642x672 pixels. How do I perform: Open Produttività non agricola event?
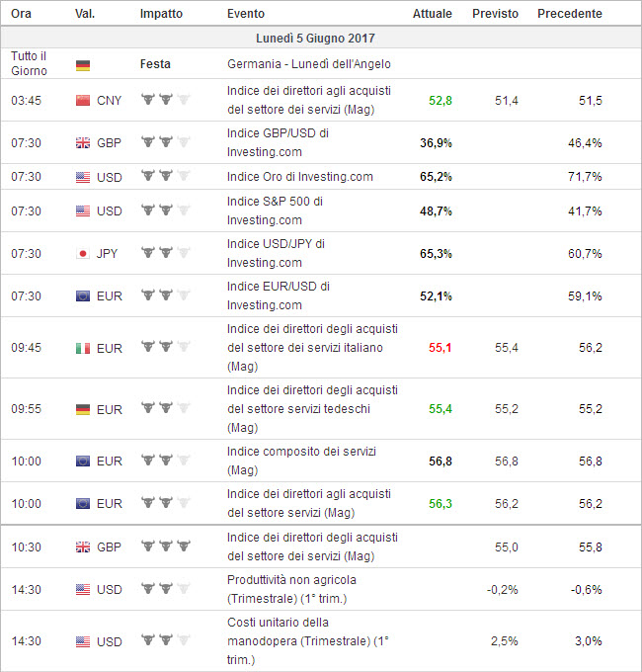tap(291, 589)
